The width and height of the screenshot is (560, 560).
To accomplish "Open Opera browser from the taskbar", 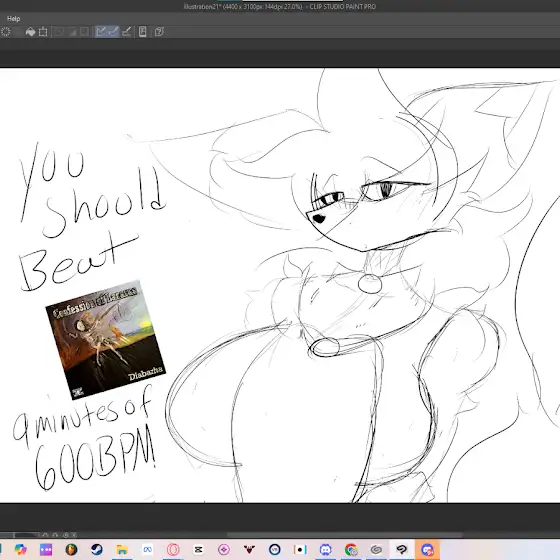I will coord(173,549).
